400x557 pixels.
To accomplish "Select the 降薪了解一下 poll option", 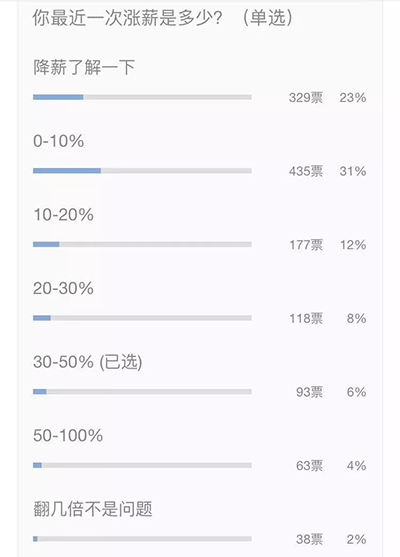I will point(84,67).
